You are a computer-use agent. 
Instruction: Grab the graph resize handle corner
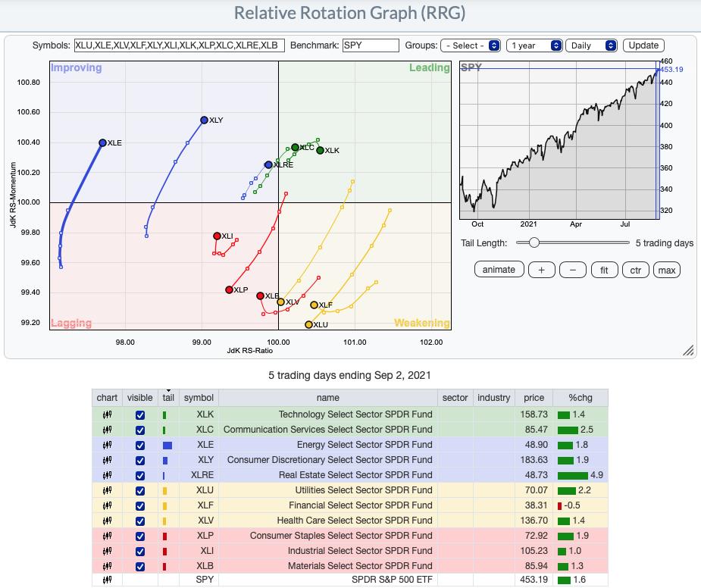[x=688, y=351]
